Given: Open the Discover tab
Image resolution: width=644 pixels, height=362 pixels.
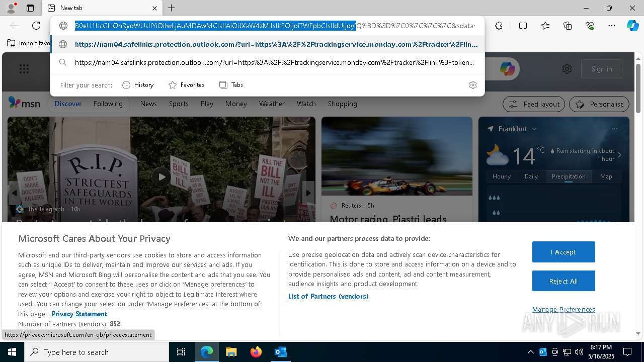Looking at the screenshot, I should [x=68, y=104].
